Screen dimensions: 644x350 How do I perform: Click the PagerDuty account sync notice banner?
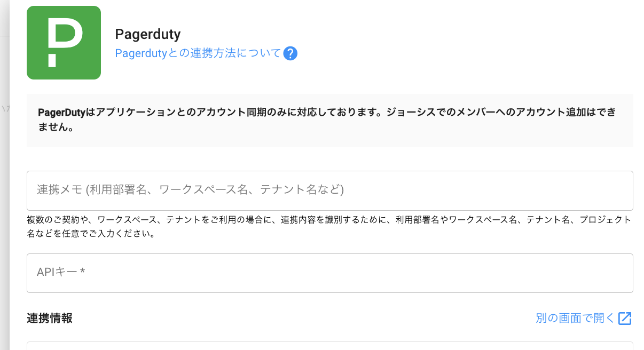pos(329,120)
